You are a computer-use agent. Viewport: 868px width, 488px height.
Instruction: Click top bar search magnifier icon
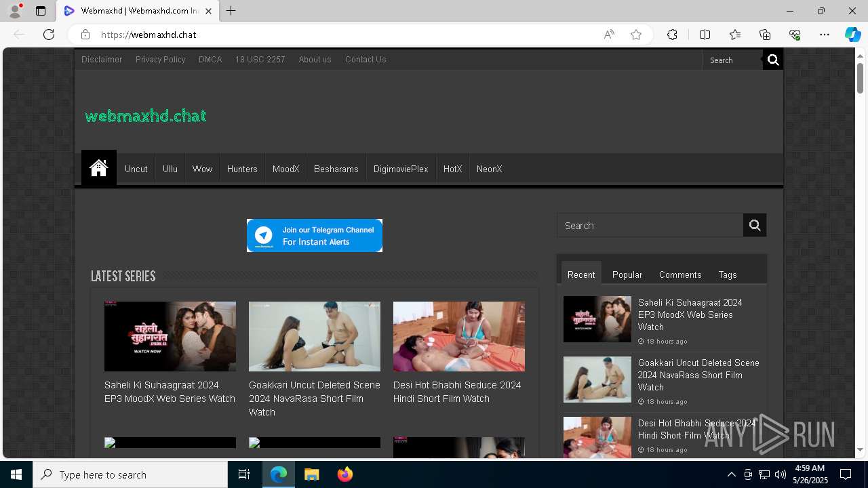[x=773, y=60]
